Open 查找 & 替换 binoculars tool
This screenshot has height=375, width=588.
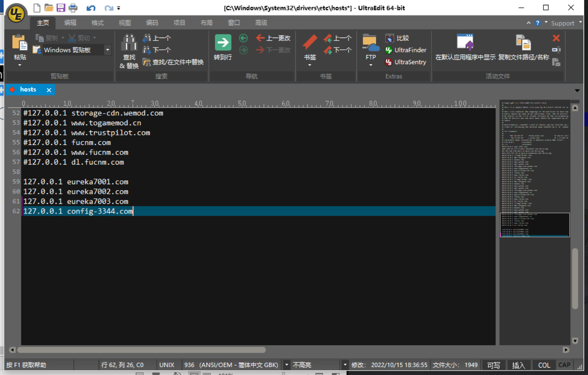pos(129,52)
